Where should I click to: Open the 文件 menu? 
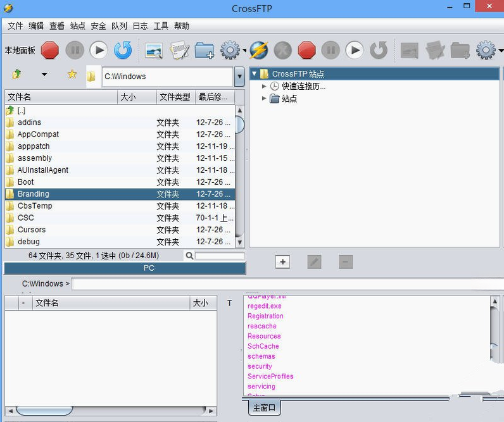(x=15, y=26)
